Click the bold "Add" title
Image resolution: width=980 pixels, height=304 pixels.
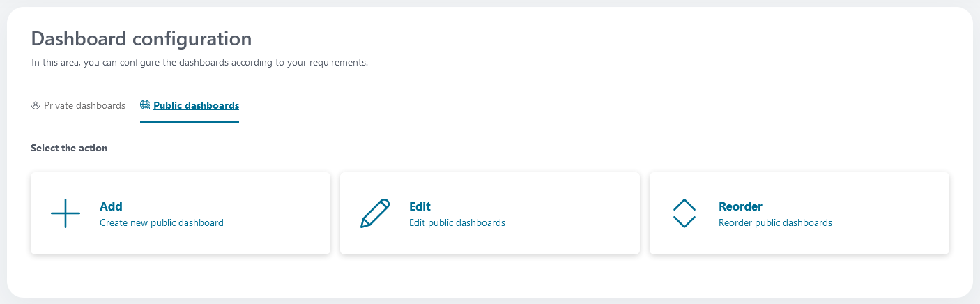(x=111, y=206)
